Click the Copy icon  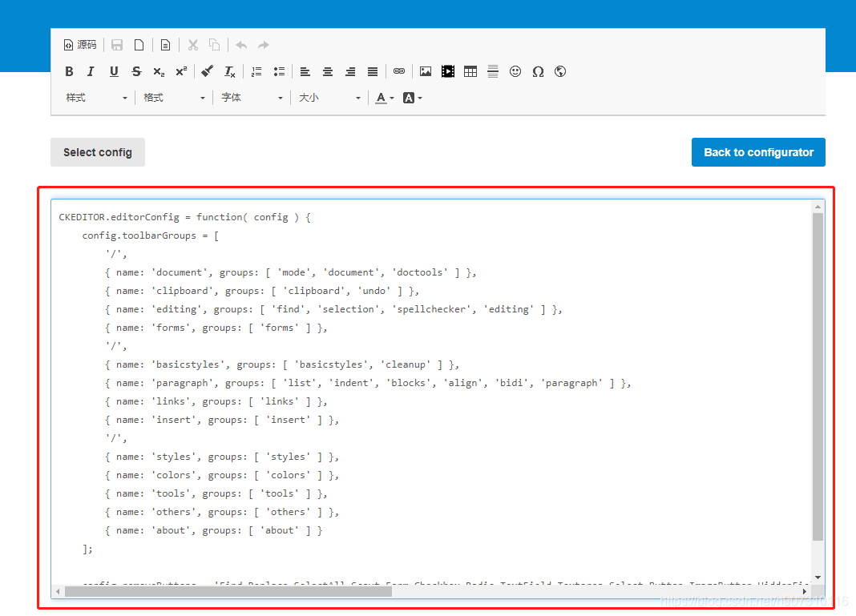[x=215, y=45]
